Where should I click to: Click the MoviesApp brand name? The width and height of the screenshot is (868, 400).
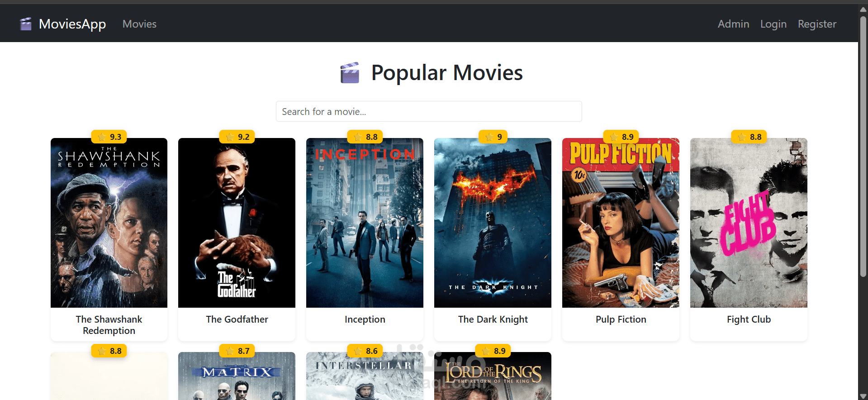pos(72,24)
